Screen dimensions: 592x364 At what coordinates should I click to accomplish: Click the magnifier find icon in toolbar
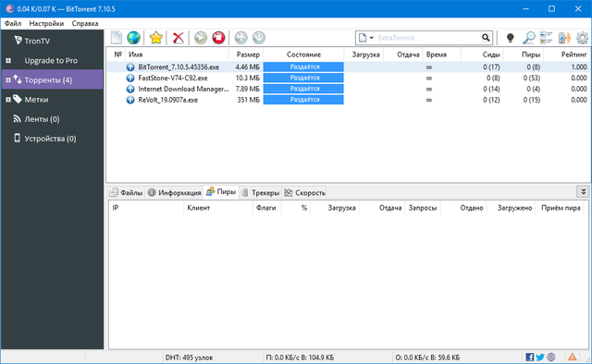[x=529, y=38]
